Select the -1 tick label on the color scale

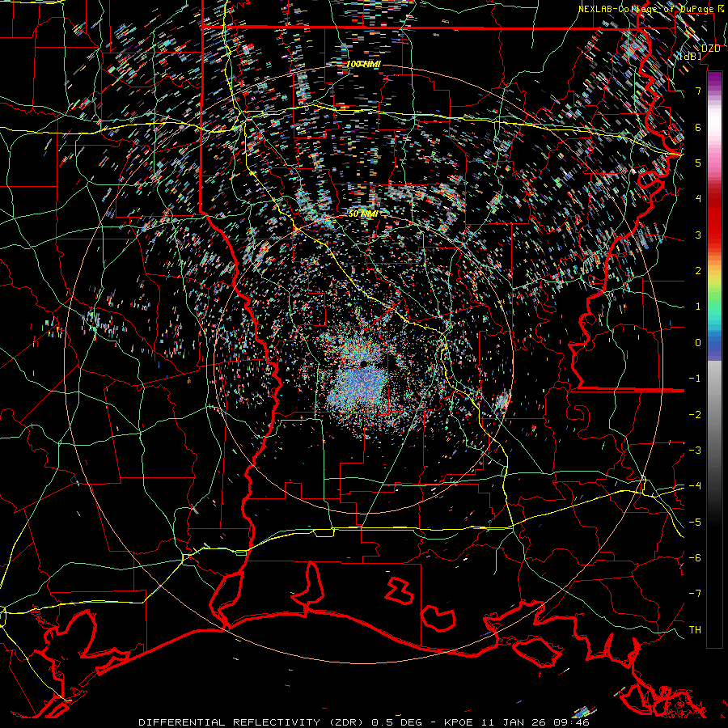pos(695,379)
